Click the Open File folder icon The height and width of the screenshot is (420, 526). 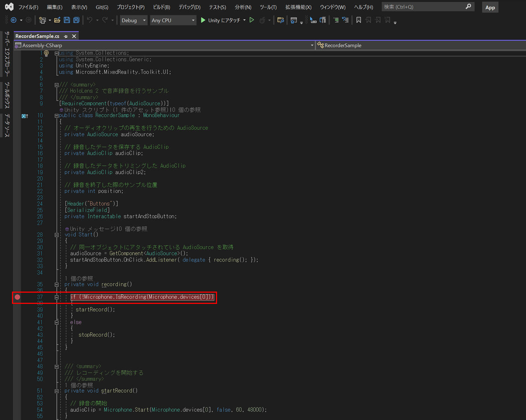[x=57, y=20]
